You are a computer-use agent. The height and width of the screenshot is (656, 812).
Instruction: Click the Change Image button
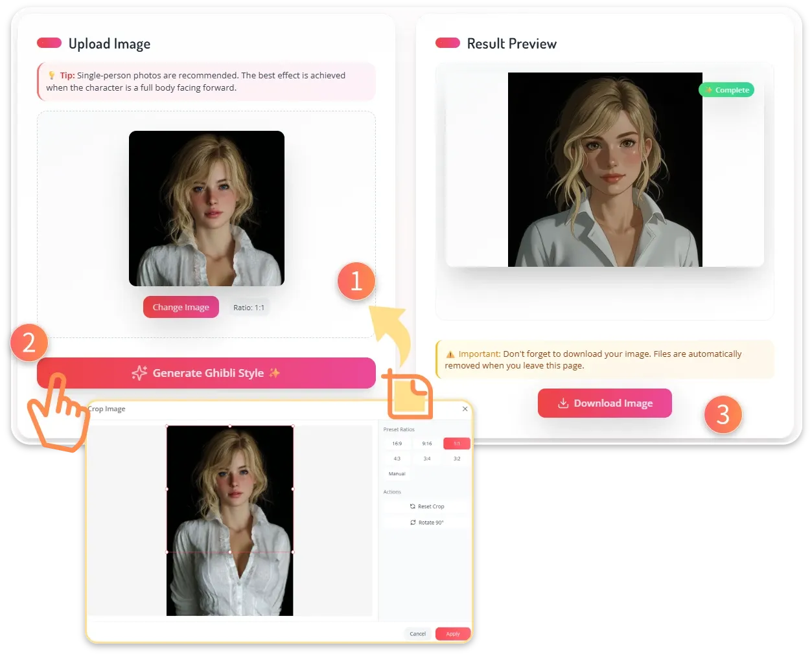(x=181, y=307)
